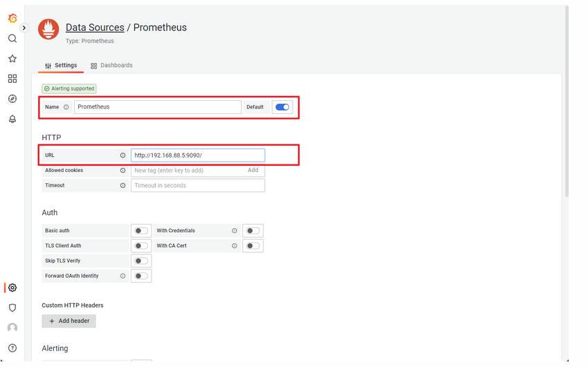Focus the Allowed cookies tag input
This screenshot has height=369, width=588.
pyautogui.click(x=187, y=170)
